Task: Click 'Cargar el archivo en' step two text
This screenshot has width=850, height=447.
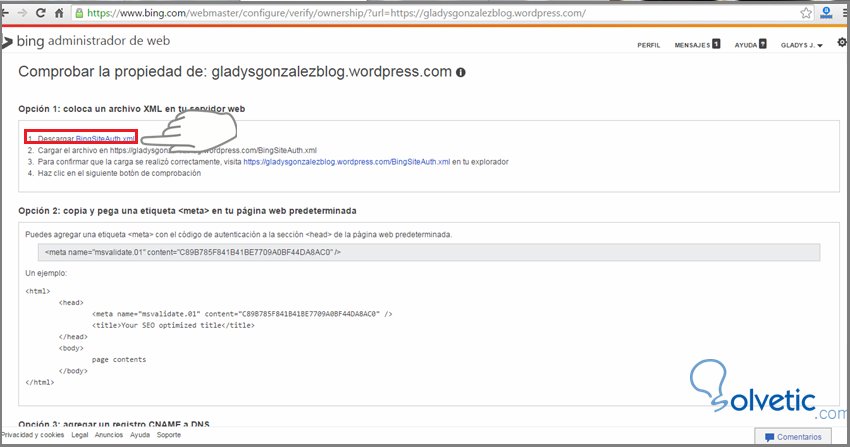Action: [177, 150]
